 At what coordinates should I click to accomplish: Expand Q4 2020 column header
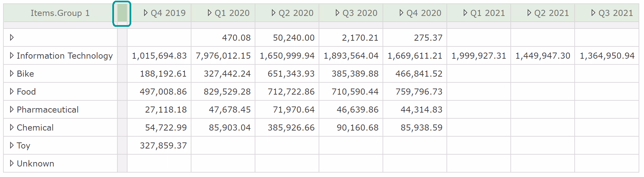pos(401,13)
